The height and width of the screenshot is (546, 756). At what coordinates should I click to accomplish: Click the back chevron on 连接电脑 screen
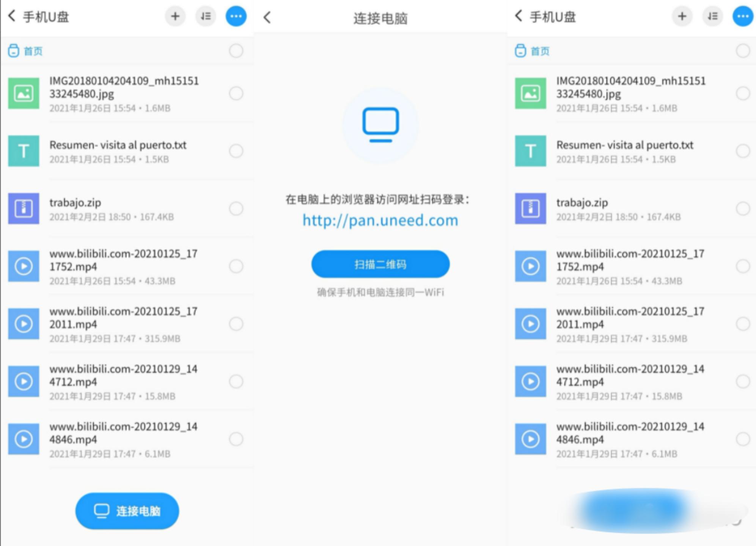click(x=267, y=18)
